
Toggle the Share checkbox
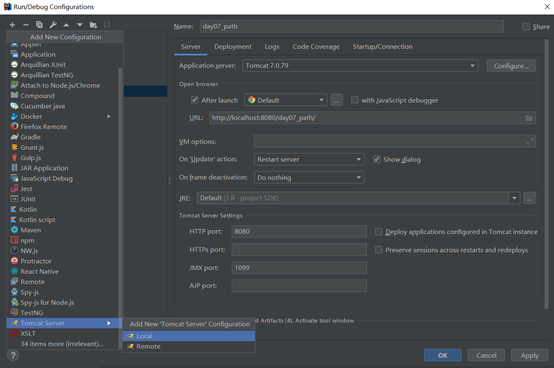pyautogui.click(x=526, y=26)
